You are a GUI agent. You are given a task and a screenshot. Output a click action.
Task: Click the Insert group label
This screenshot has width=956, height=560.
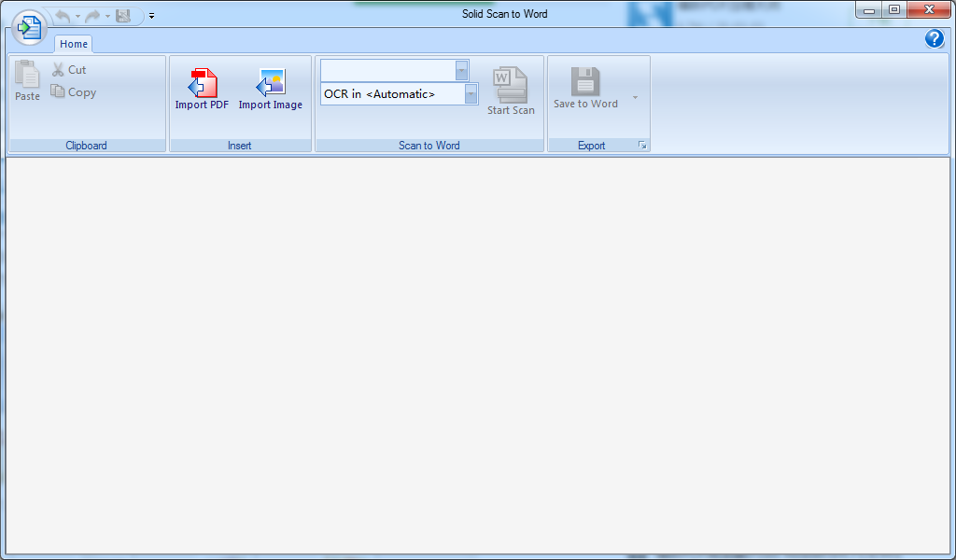(x=240, y=146)
